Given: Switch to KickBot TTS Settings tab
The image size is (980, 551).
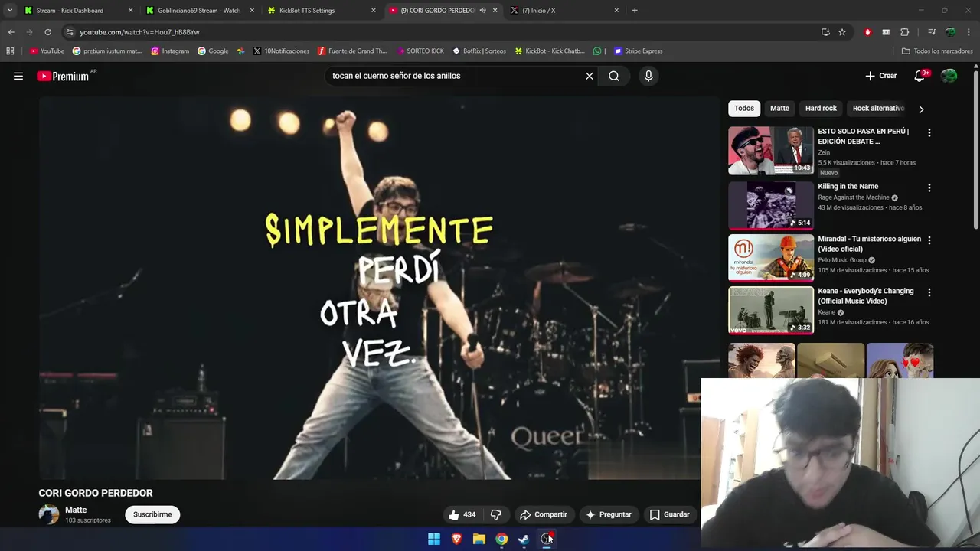Looking at the screenshot, I should click(307, 11).
